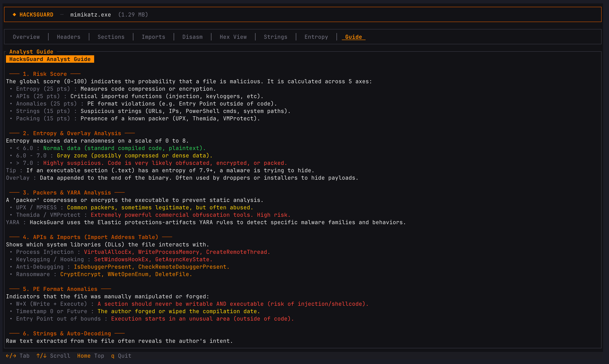Select the 'Tip' line about .text entropy
This screenshot has height=364, width=609.
tap(160, 171)
